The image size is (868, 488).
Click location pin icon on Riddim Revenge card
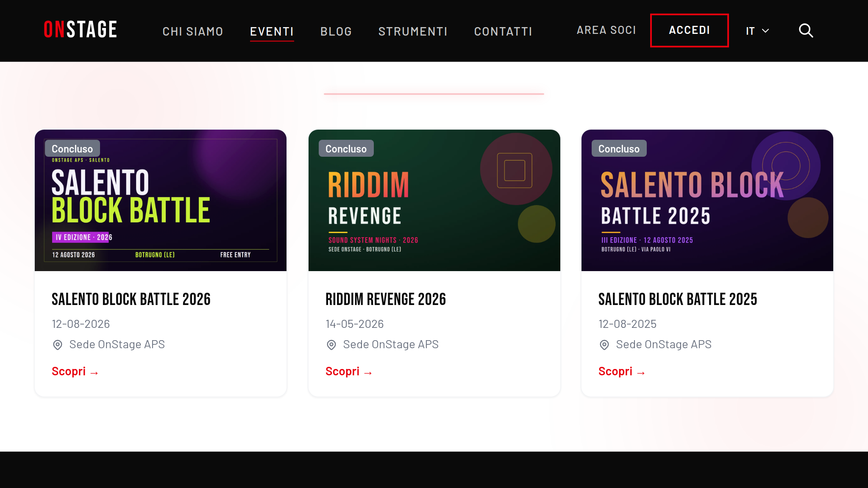pos(331,345)
